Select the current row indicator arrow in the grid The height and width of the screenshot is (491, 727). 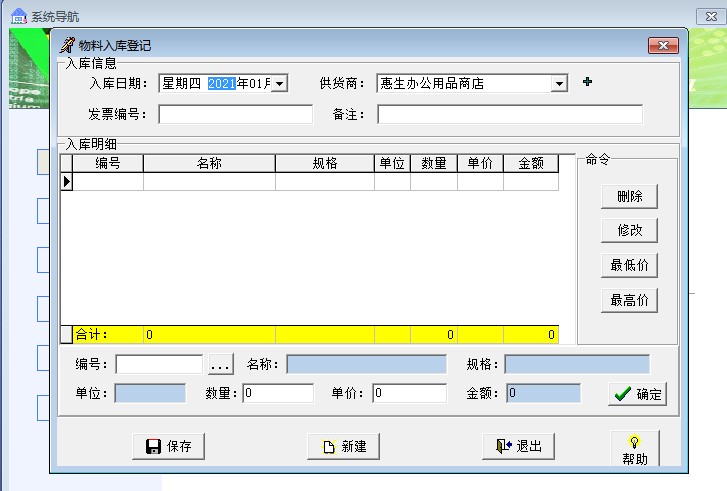(x=67, y=181)
